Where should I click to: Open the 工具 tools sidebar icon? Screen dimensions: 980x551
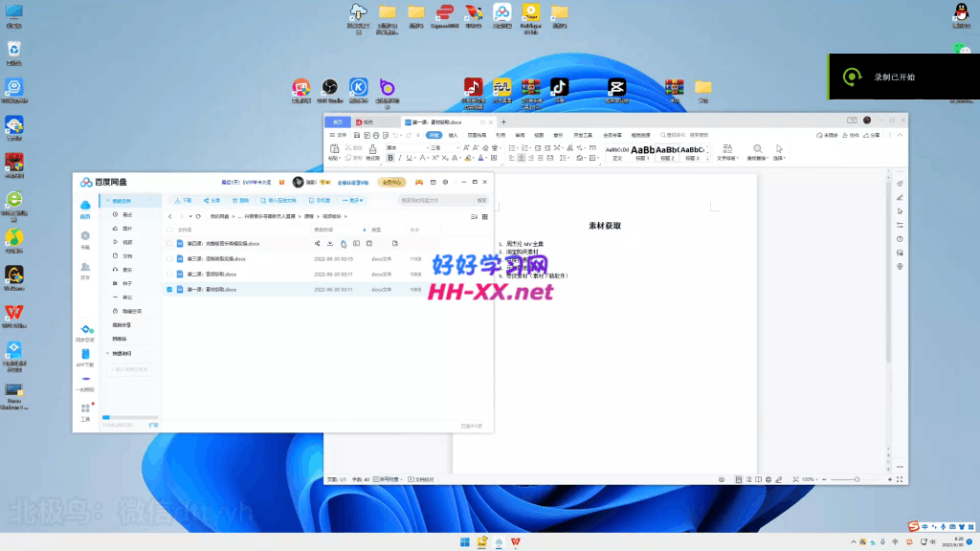click(85, 412)
